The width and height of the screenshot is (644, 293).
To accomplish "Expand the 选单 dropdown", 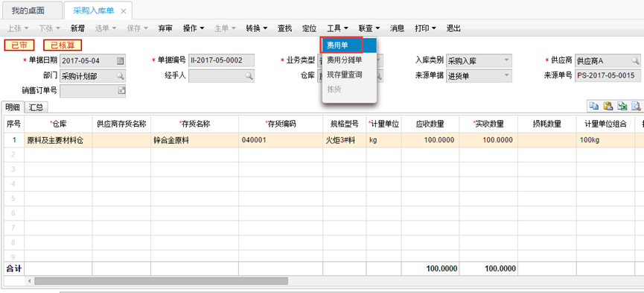I will 106,28.
